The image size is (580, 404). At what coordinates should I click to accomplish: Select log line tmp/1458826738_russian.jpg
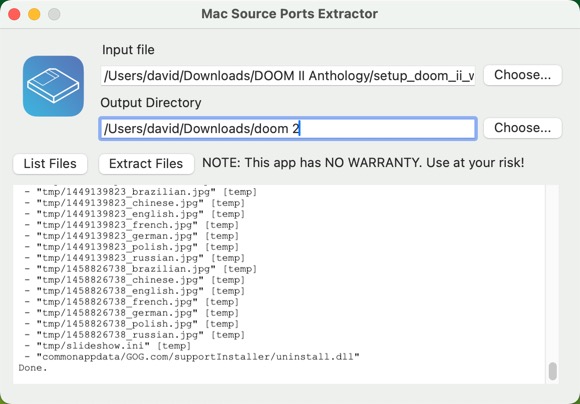click(135, 335)
